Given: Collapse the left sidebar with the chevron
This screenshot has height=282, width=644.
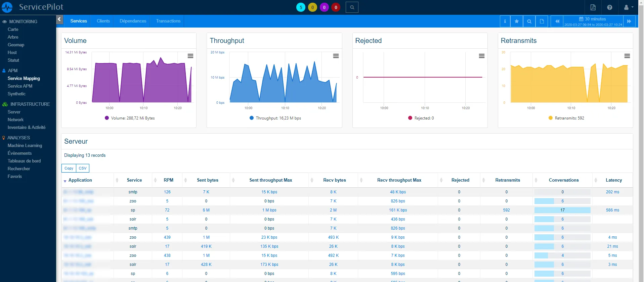Looking at the screenshot, I should pos(59,19).
